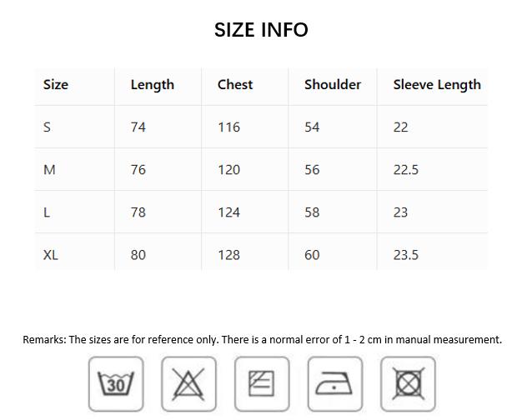Select the Size column header
527x420 pixels.
[x=56, y=84]
